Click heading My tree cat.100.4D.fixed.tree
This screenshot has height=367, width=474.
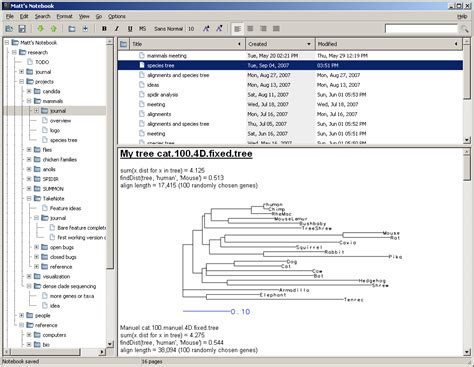[x=186, y=154]
